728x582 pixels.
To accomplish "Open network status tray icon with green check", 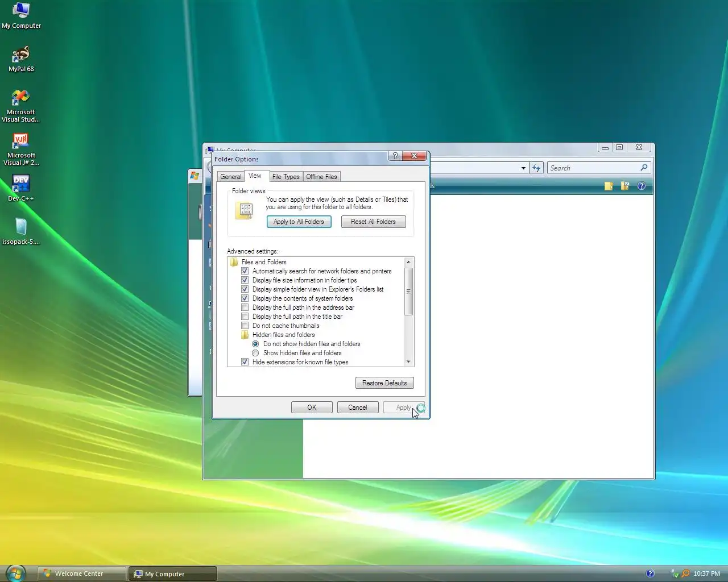I will click(x=675, y=573).
